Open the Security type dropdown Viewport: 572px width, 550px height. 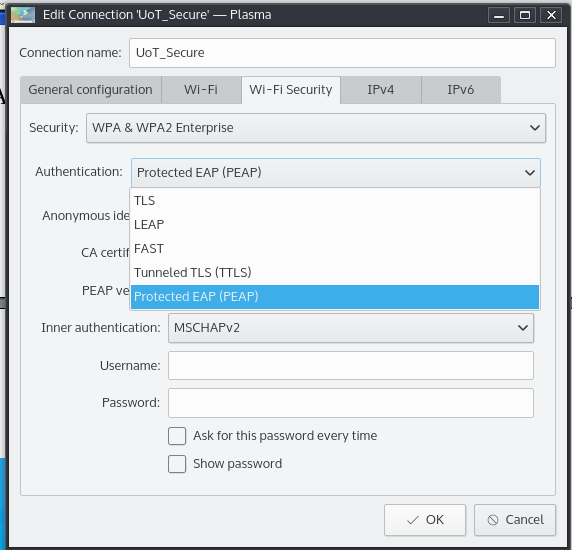[316, 128]
